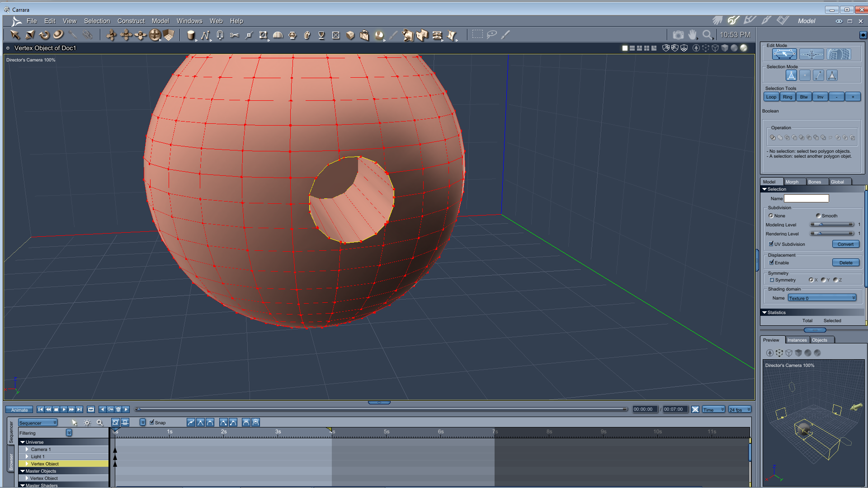868x488 pixels.
Task: Select the hand pan tool
Action: [693, 35]
